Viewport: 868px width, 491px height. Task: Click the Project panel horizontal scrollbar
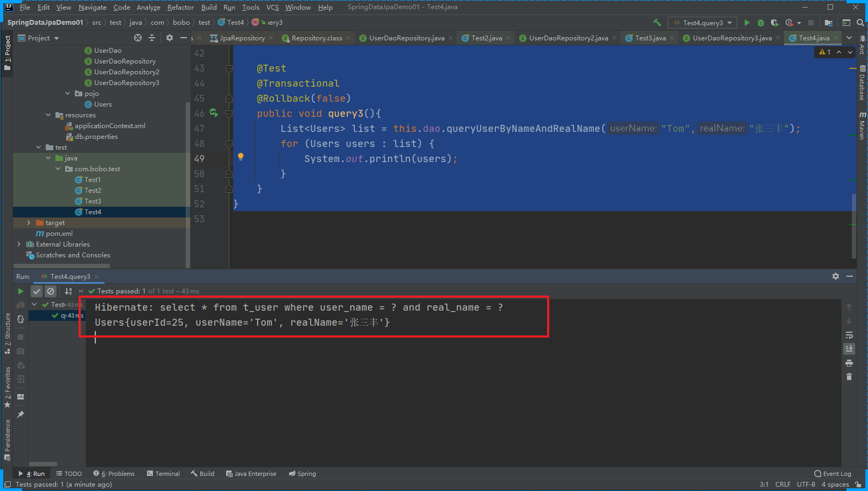pos(61,265)
